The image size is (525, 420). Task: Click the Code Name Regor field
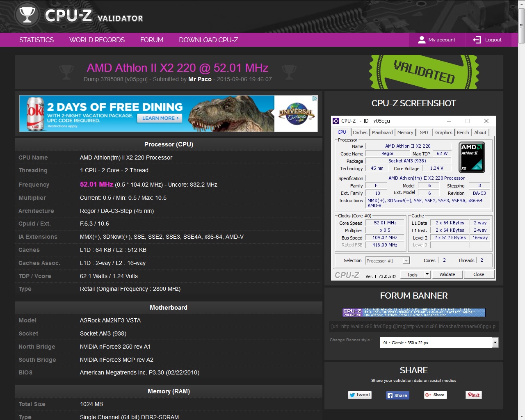[387, 153]
